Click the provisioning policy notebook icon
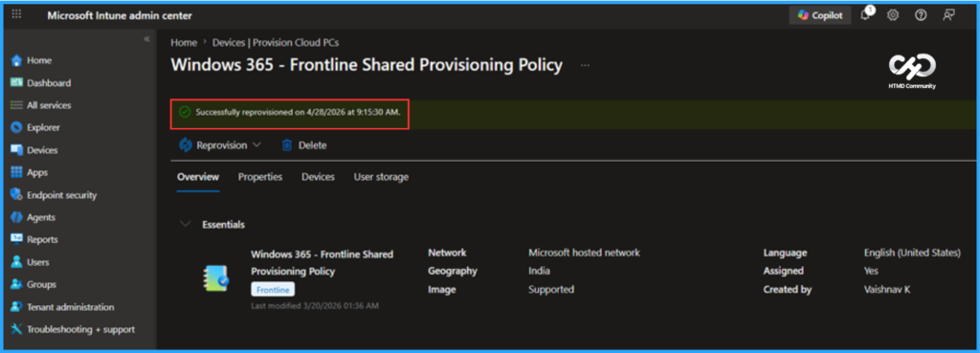980x353 pixels. tap(216, 278)
